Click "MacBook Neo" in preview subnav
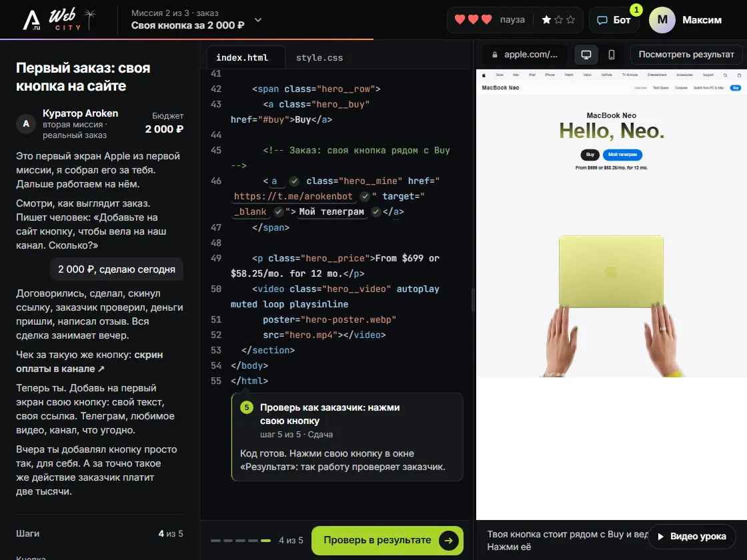This screenshot has height=560, width=747. coord(500,87)
